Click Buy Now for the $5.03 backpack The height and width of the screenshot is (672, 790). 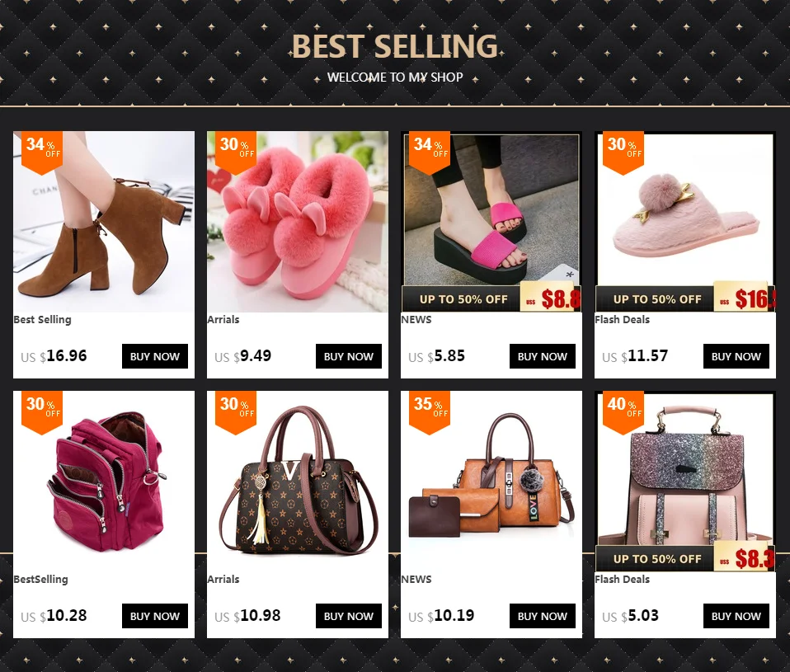(736, 616)
